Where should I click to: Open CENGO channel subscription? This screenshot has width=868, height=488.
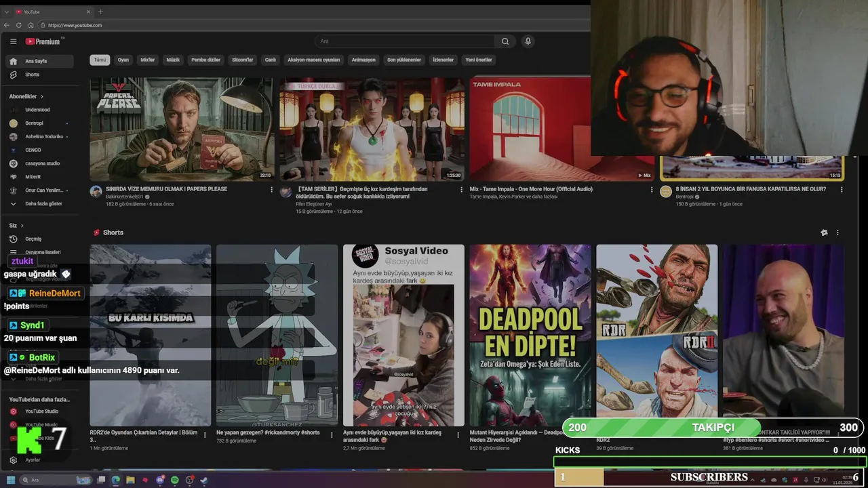coord(40,150)
